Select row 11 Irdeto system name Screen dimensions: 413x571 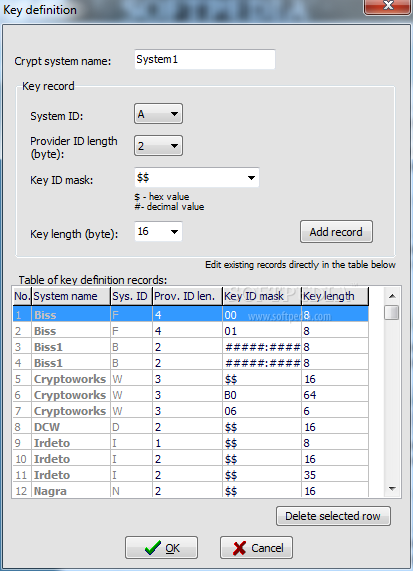tap(71, 475)
